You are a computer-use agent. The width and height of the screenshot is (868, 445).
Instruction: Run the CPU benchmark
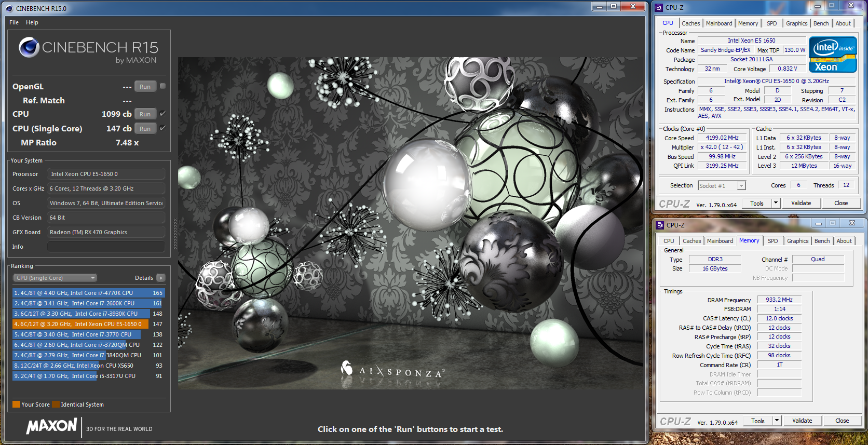coord(145,114)
